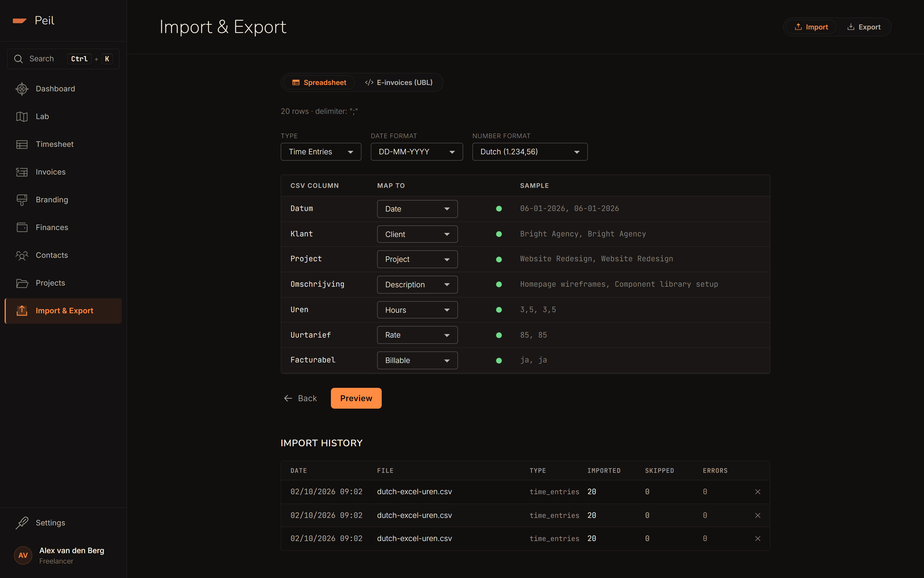
Task: Click the Branding paint roller icon
Action: tap(22, 200)
